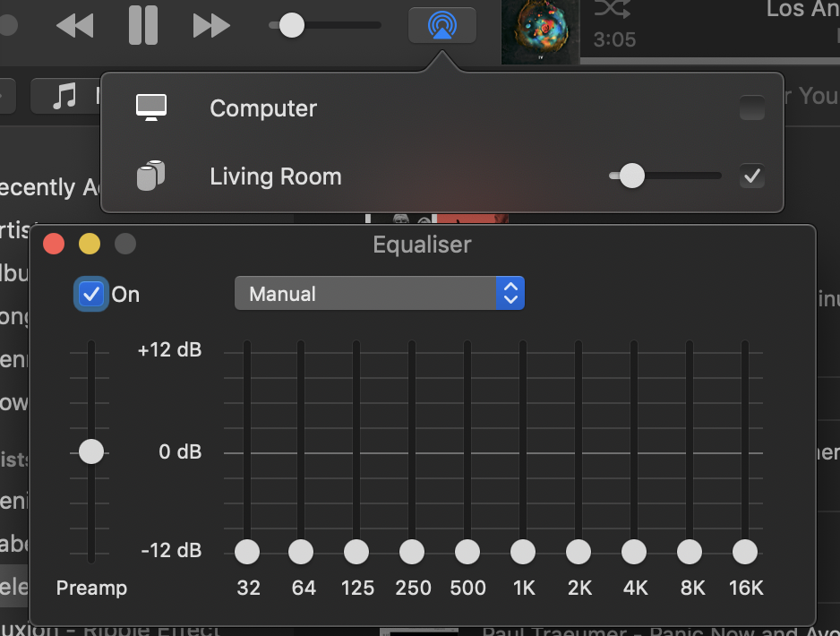Click the Living Room HomePod icon
Screen dimensions: 840x636
[x=151, y=176]
